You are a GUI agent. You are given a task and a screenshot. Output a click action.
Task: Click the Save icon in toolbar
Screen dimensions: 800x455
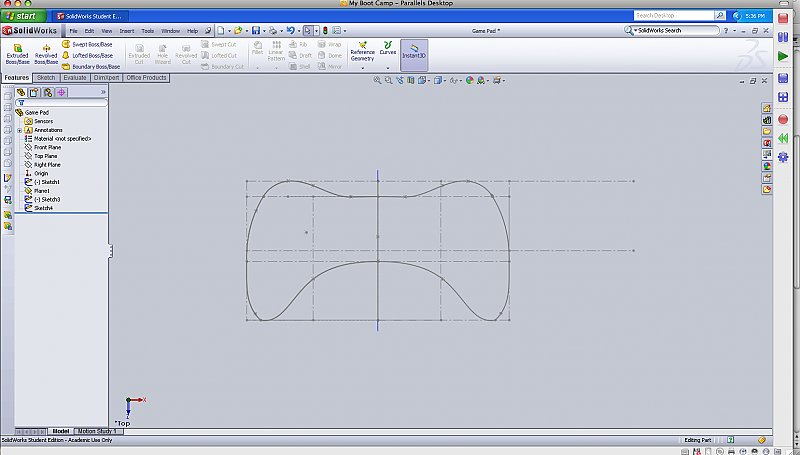(257, 31)
